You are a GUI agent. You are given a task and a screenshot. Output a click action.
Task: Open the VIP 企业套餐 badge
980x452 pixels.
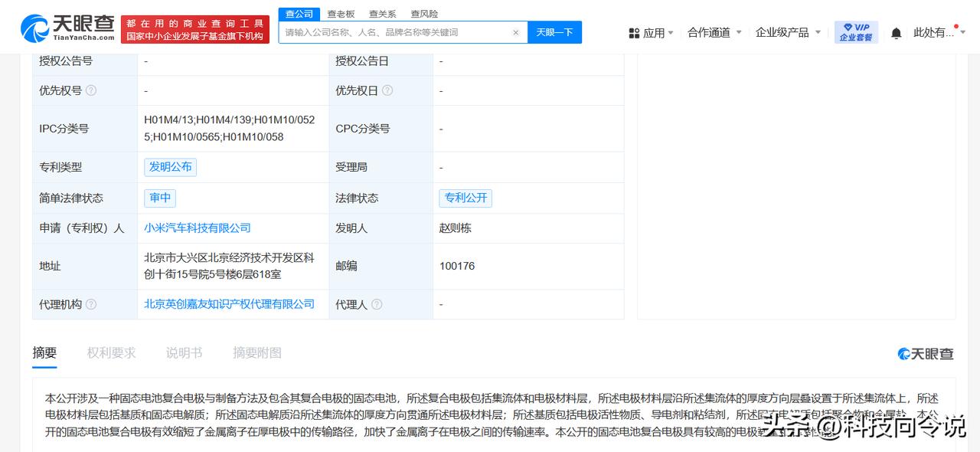(856, 32)
